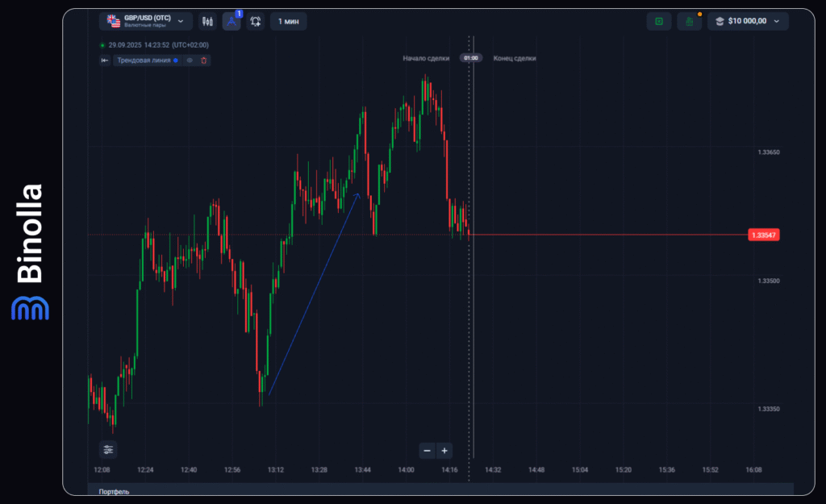Zoom out the chart with minus button

pyautogui.click(x=428, y=450)
